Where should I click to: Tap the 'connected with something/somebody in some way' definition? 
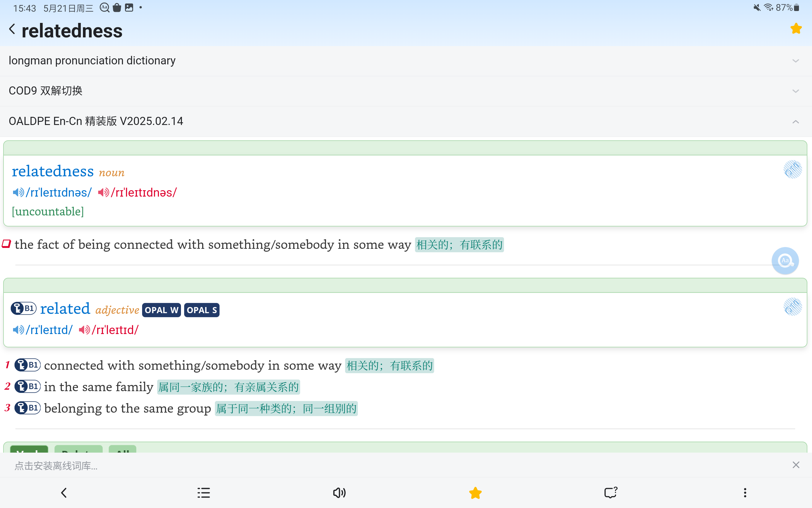tap(193, 366)
